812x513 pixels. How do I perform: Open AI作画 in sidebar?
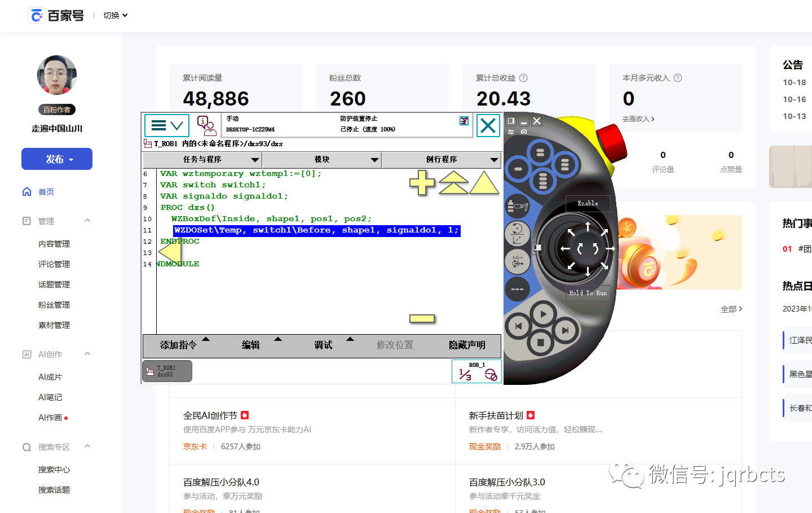click(50, 418)
